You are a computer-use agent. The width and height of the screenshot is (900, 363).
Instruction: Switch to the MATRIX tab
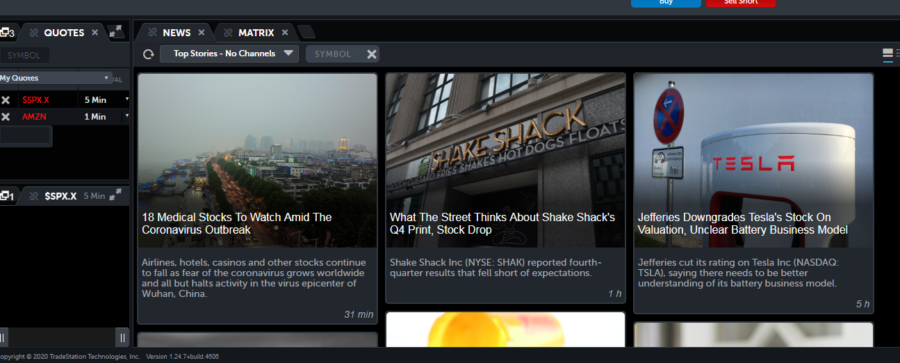point(256,33)
